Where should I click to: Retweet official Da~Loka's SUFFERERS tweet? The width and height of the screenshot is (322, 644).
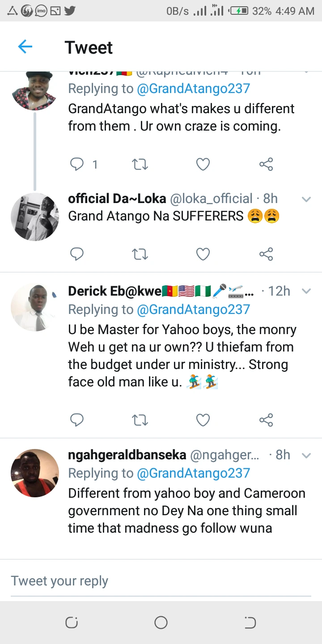(140, 254)
